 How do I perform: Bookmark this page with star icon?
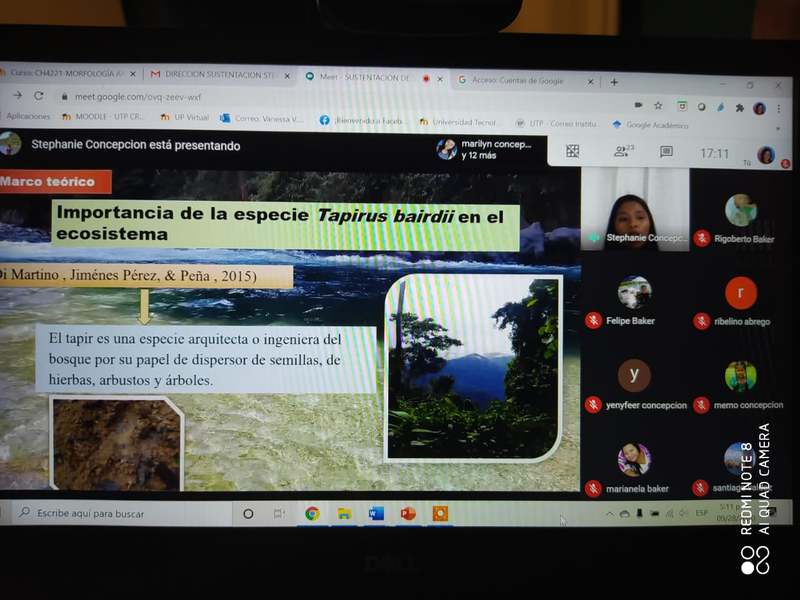pos(658,105)
